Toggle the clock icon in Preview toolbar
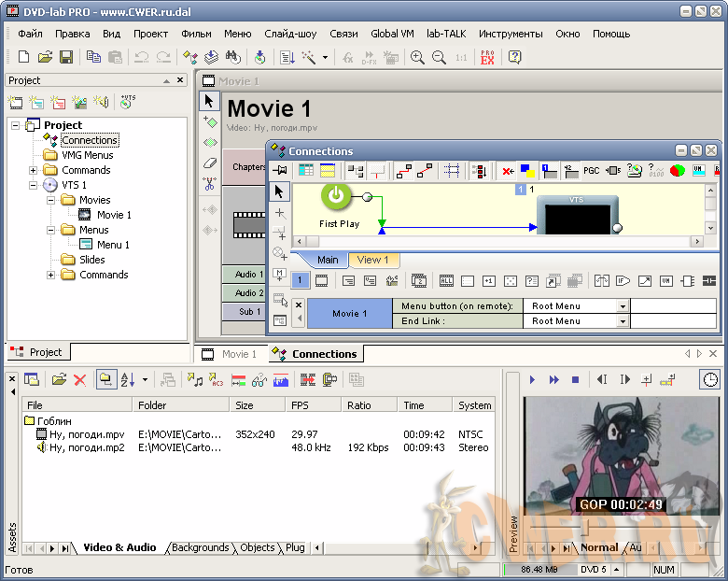 [x=710, y=379]
